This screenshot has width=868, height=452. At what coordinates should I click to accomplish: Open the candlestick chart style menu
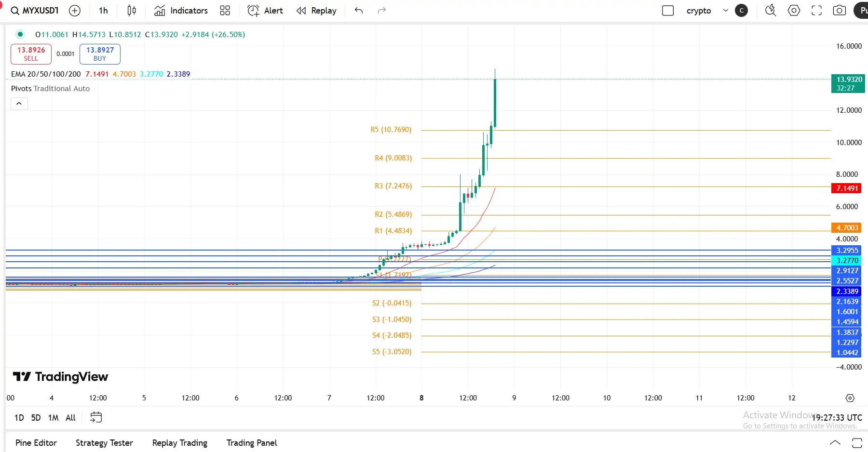point(132,11)
